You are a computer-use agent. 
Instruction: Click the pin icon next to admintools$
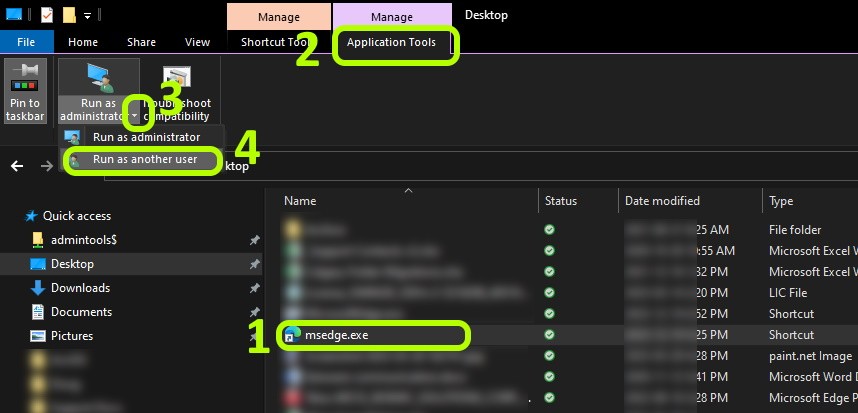pos(254,240)
